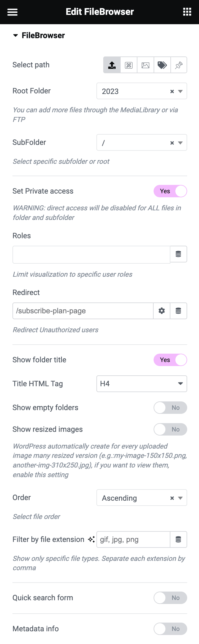Select the tags path icon
199x644 pixels.
162,65
